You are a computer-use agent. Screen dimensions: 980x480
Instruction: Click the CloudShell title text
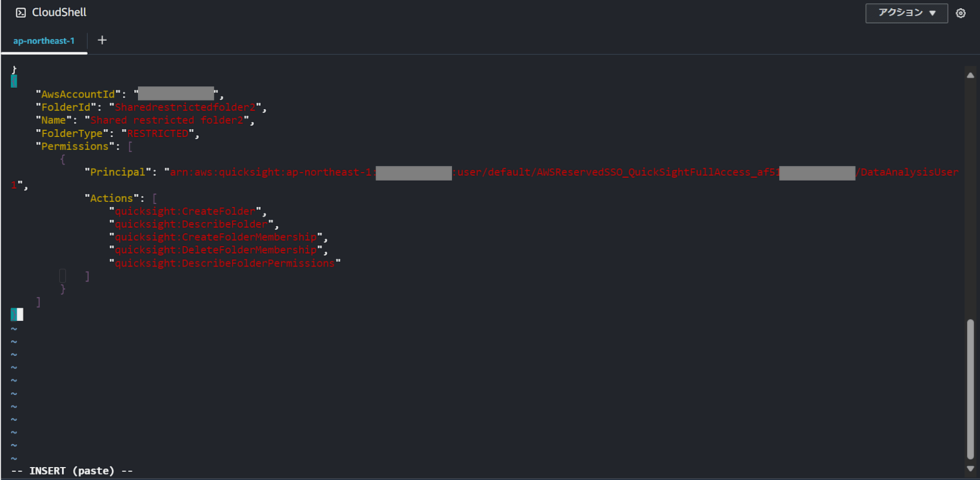click(59, 12)
